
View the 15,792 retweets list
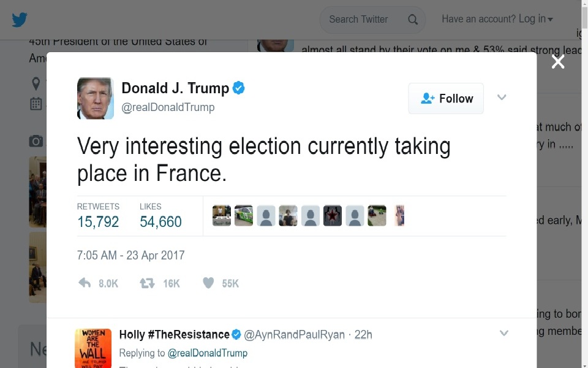pos(98,216)
